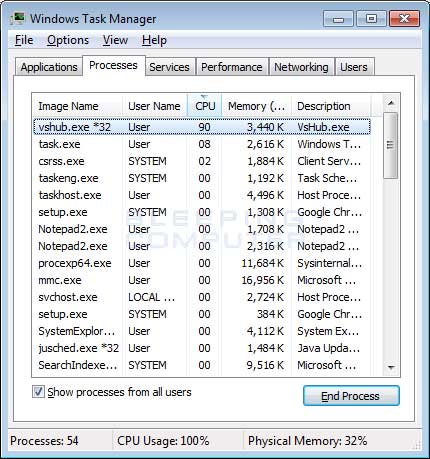The height and width of the screenshot is (459, 430).
Task: Click the 3,440 K memory value
Action: [x=265, y=127]
